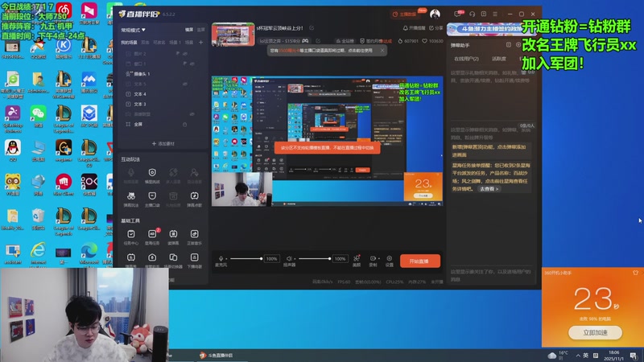Toggle visibility of the 英雄联盟 source
The width and height of the screenshot is (644, 362).
pos(192,113)
